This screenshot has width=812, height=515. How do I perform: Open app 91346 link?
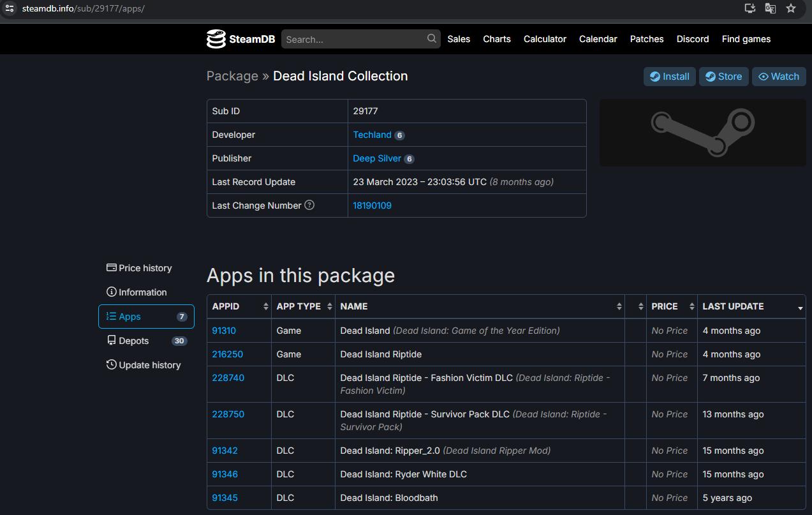pyautogui.click(x=225, y=474)
